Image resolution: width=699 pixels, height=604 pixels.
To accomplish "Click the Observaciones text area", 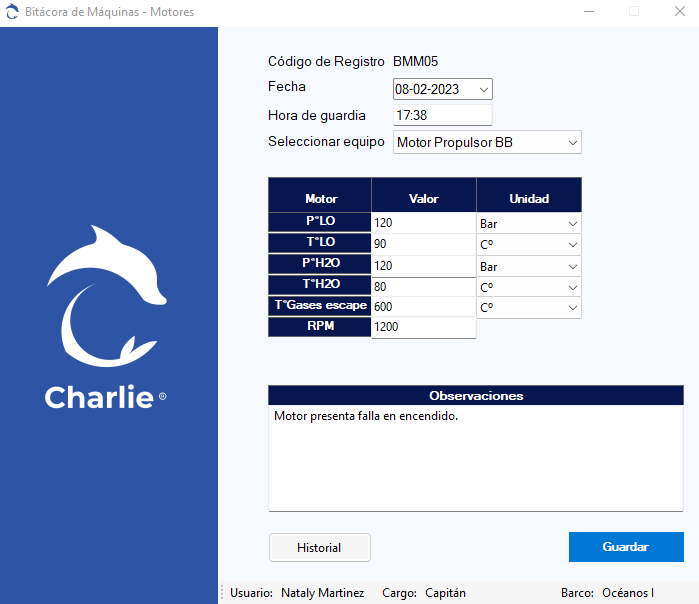I will point(475,460).
